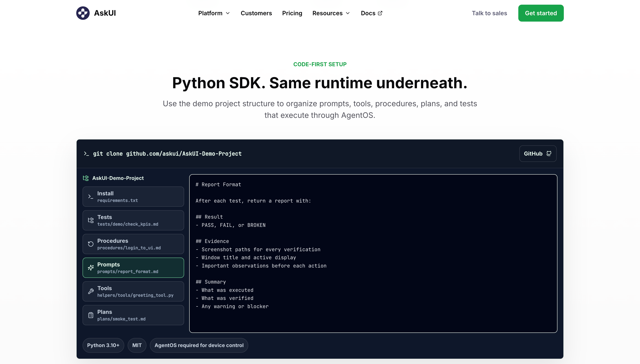The height and width of the screenshot is (364, 640).
Task: Click the AskUI brand name
Action: pos(105,13)
